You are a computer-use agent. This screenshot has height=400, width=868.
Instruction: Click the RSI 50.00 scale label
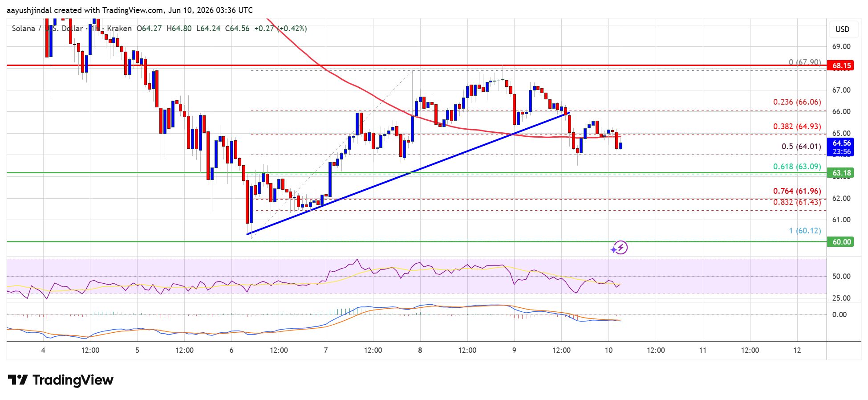[841, 276]
